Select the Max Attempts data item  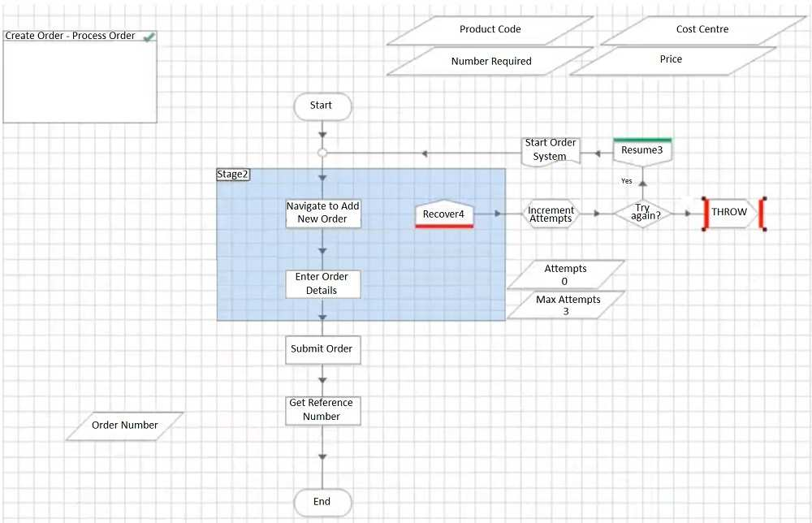(x=568, y=305)
